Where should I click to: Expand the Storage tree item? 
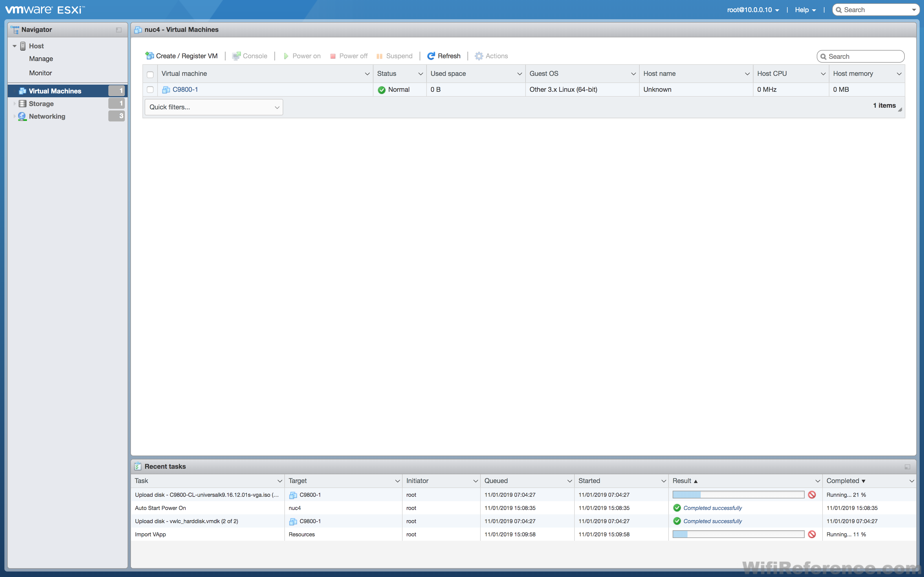pyautogui.click(x=15, y=104)
